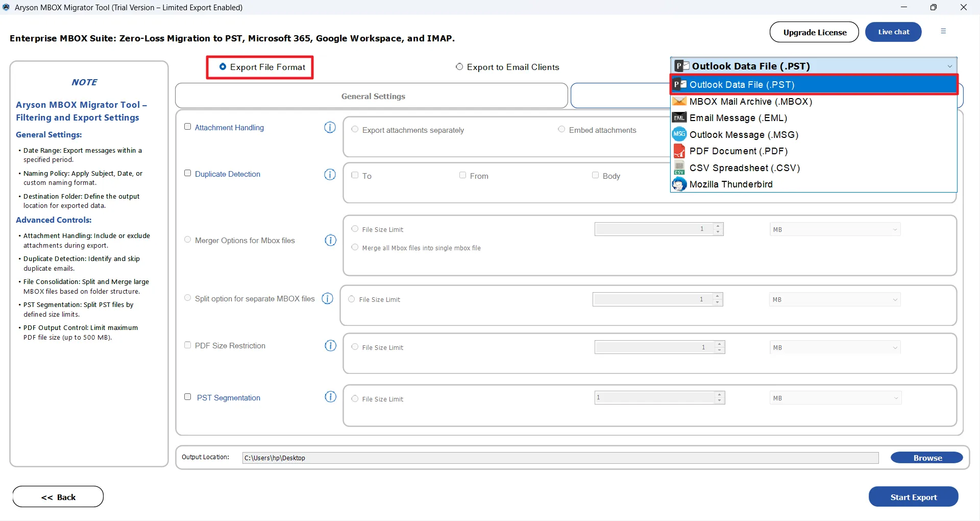Check the Body duplicate filter checkbox
The height and width of the screenshot is (521, 980).
click(x=595, y=175)
